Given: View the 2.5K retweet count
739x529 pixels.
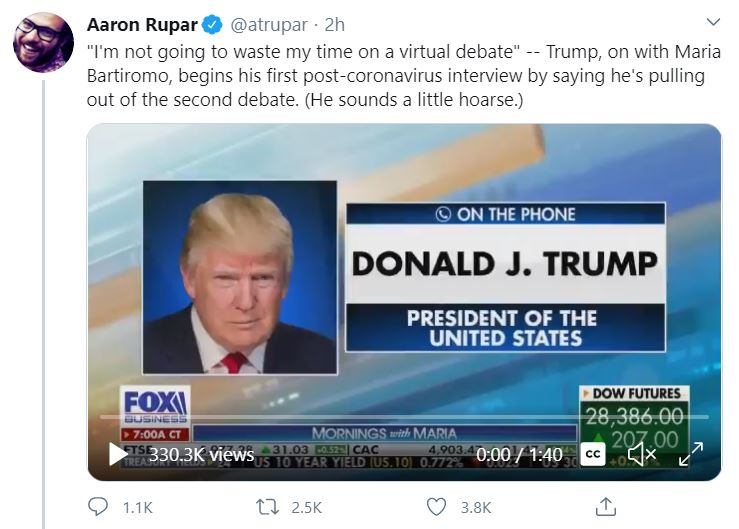Looking at the screenshot, I should pos(306,508).
